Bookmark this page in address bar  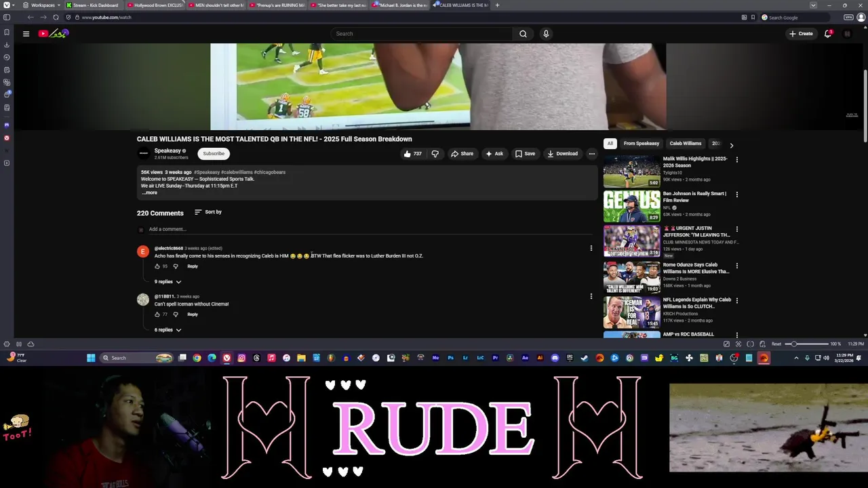(753, 17)
